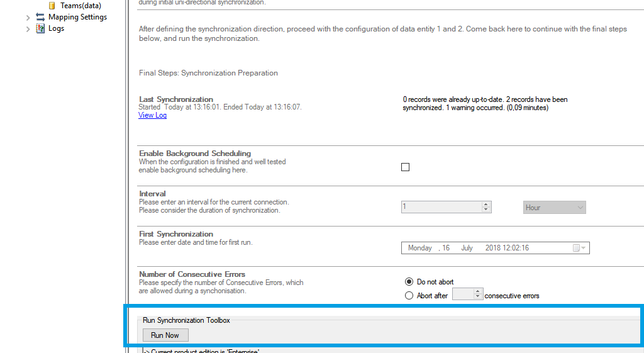
Task: Select the month July in date field
Action: 467,248
